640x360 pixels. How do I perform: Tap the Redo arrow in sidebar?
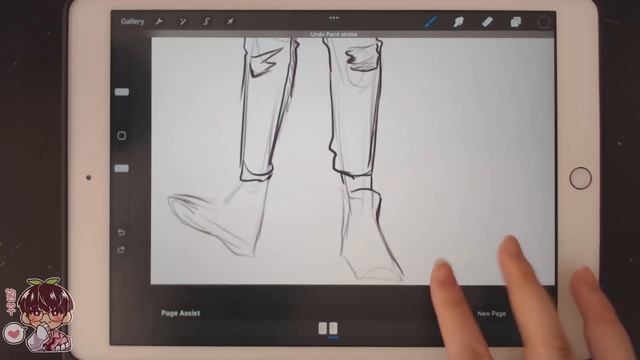coord(121,249)
